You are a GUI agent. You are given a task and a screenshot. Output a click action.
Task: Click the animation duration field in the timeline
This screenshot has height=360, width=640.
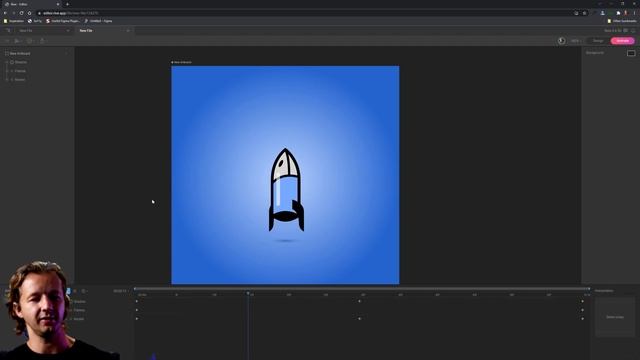point(120,291)
